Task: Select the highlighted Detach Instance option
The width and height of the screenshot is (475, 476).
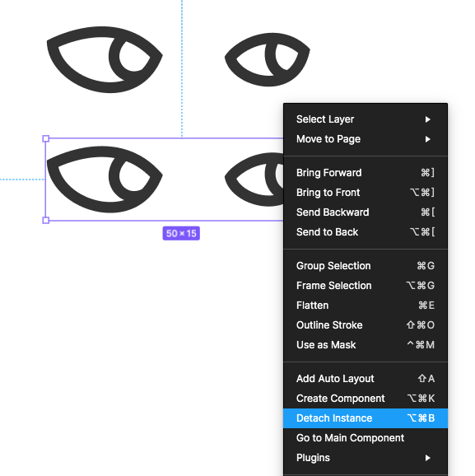Action: (366, 418)
